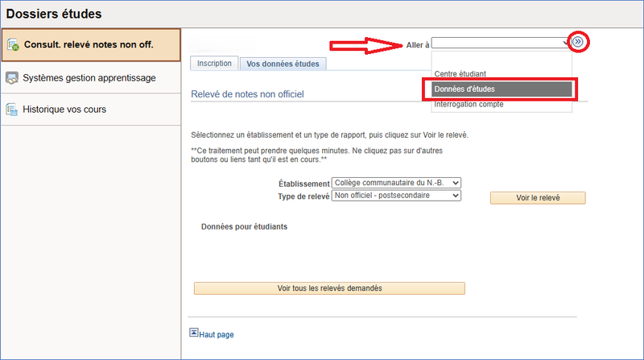This screenshot has width=644, height=360.
Task: Follow the Haut page link
Action: tap(217, 334)
